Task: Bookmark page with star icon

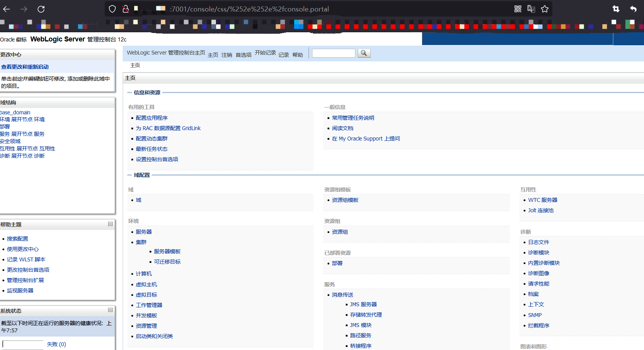Action: [x=545, y=9]
